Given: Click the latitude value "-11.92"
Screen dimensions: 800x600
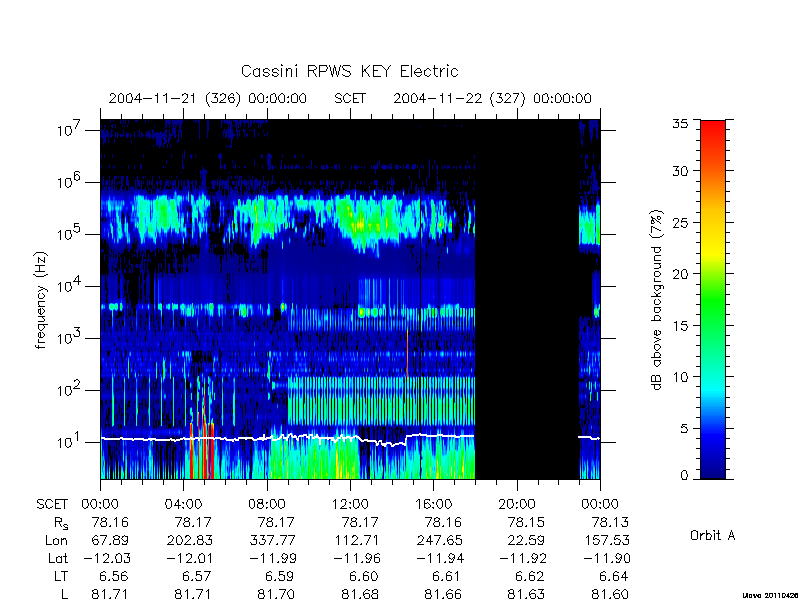Looking at the screenshot, I should pyautogui.click(x=523, y=558).
